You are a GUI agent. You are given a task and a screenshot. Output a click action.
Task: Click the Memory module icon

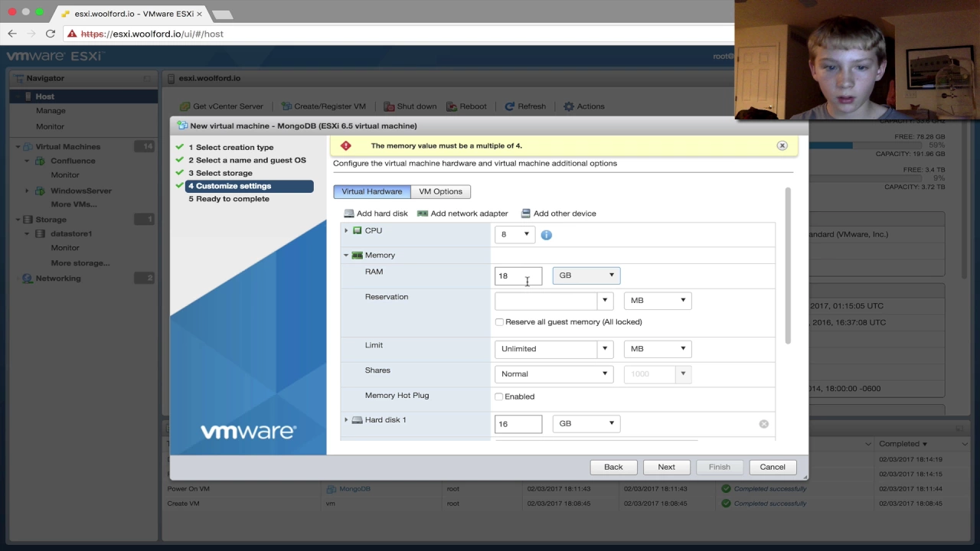357,255
